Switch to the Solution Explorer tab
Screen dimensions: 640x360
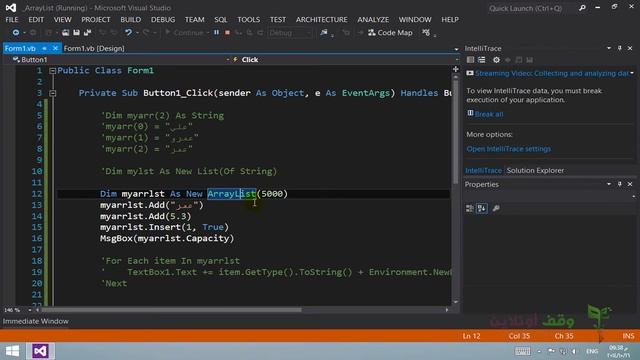pos(535,171)
